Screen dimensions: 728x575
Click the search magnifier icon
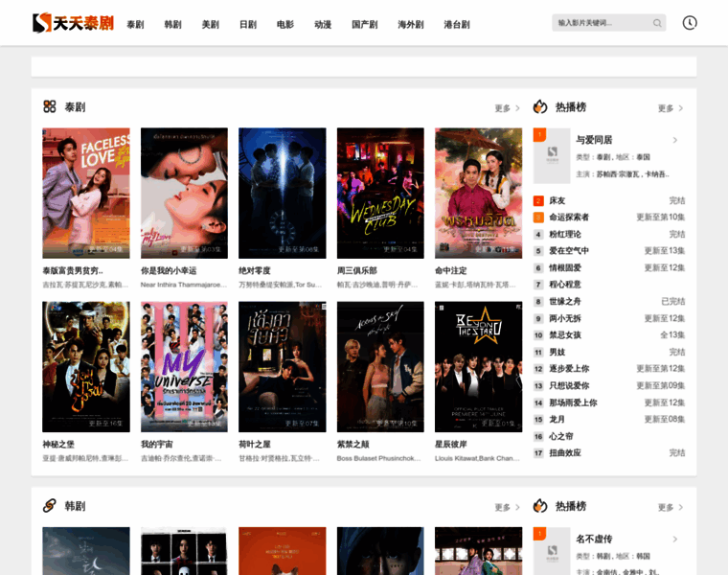point(657,23)
